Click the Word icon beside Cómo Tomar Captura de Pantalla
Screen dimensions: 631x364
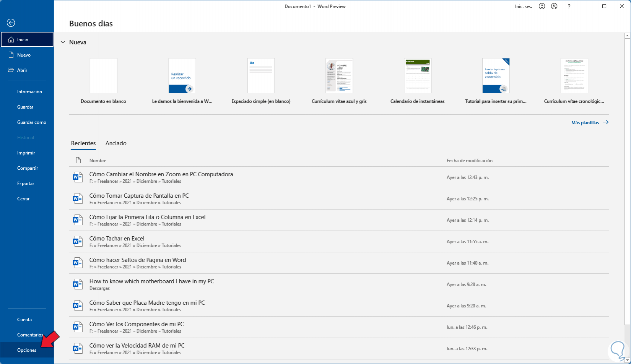78,198
